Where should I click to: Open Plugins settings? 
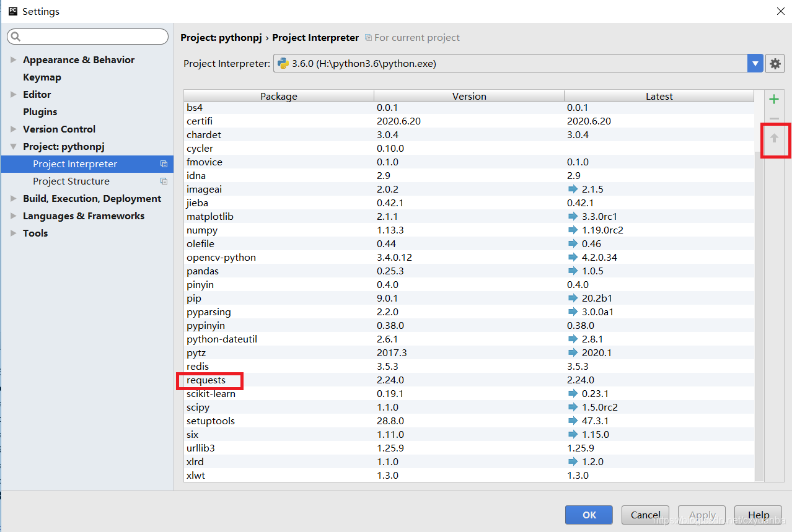click(x=40, y=112)
